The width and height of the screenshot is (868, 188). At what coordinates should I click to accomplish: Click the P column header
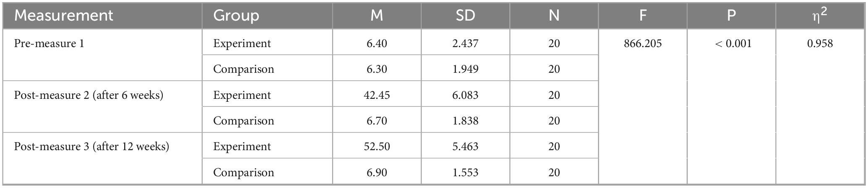pos(731,16)
